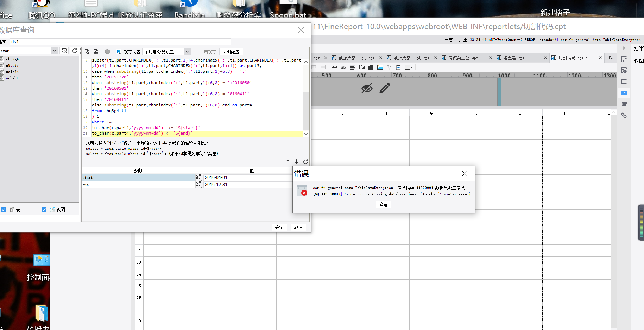The height and width of the screenshot is (330, 644).
Task: Close the 数据库查询 dialog with X
Action: tap(301, 30)
